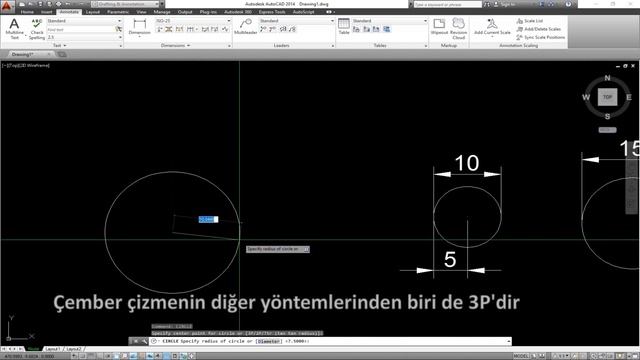This screenshot has width=640, height=360.
Task: Insert a Table from the ribbon
Action: [x=344, y=27]
